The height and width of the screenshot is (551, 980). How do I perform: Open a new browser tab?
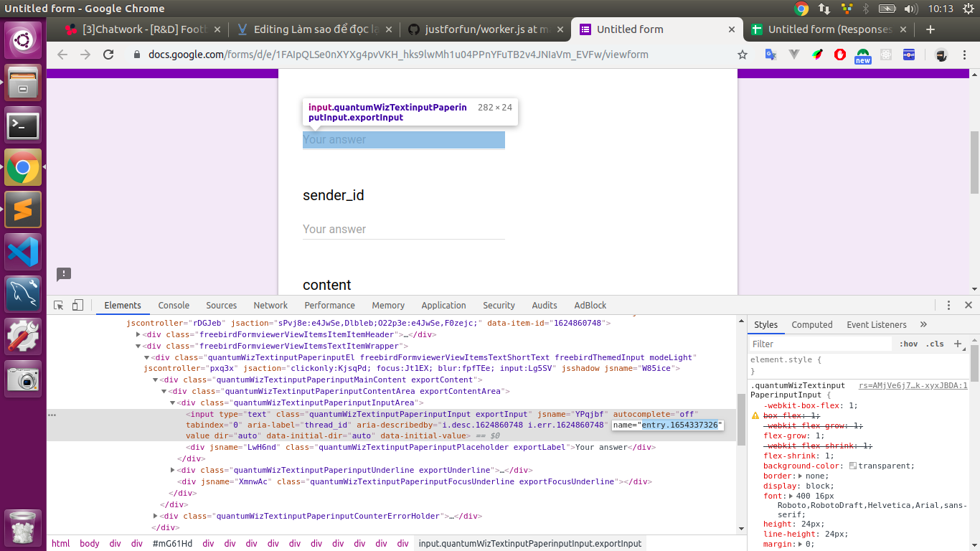(x=930, y=29)
